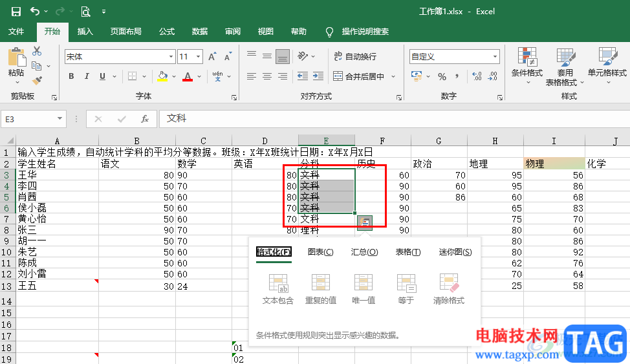Open the font size 11 dropdown
The width and height of the screenshot is (630, 364).
point(198,57)
